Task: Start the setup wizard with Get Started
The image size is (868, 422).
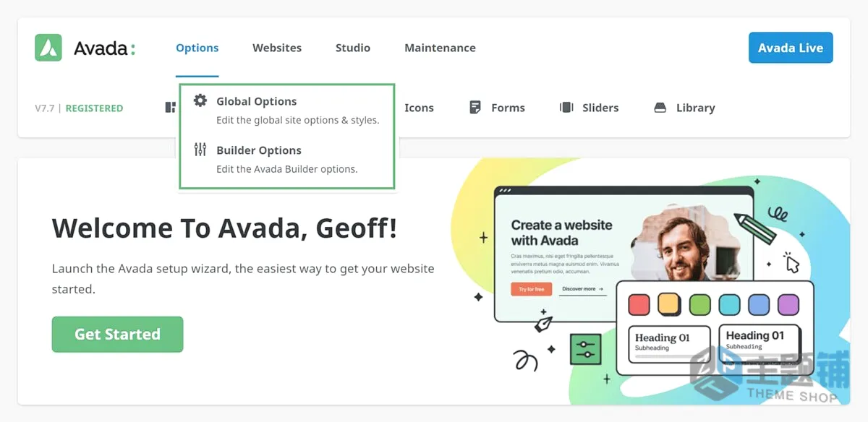Action: [117, 335]
